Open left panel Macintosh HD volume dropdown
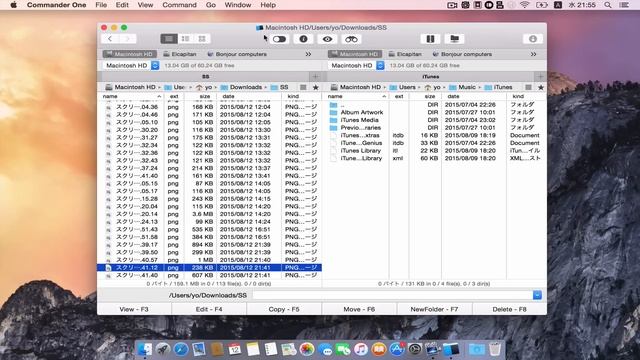 pyautogui.click(x=131, y=65)
